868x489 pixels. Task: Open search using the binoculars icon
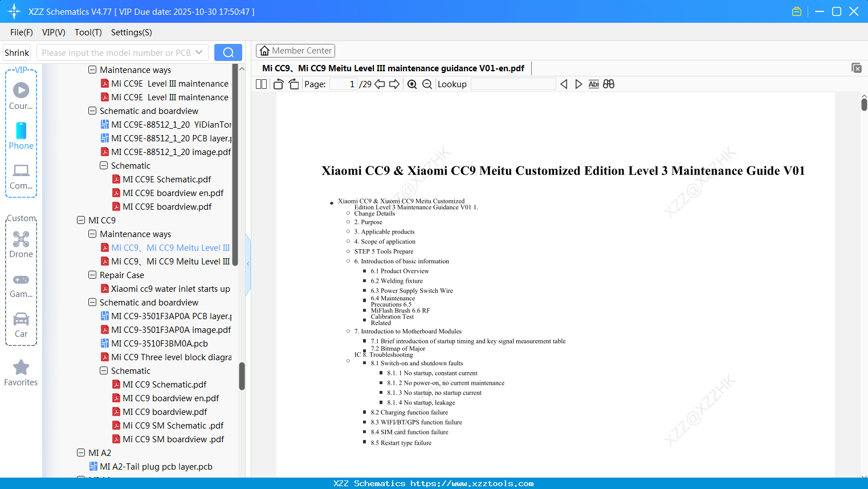609,84
